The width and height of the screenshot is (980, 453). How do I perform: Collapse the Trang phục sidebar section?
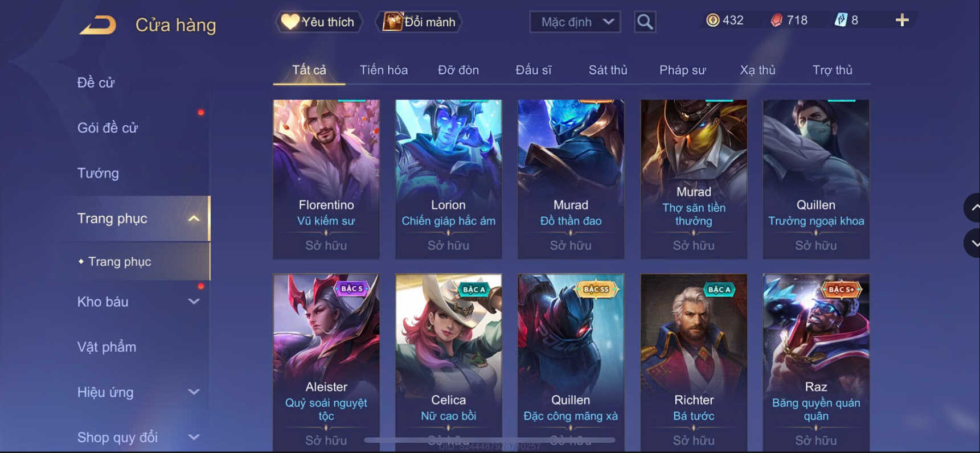pyautogui.click(x=194, y=219)
